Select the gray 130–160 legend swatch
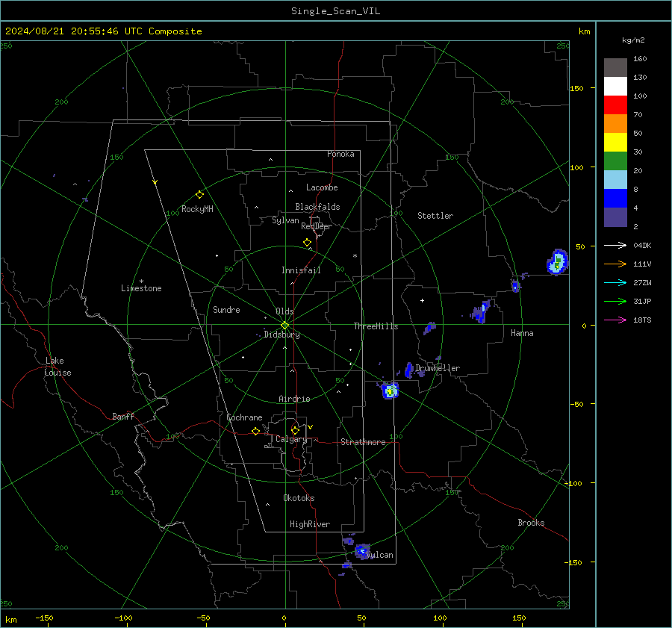 tap(615, 68)
